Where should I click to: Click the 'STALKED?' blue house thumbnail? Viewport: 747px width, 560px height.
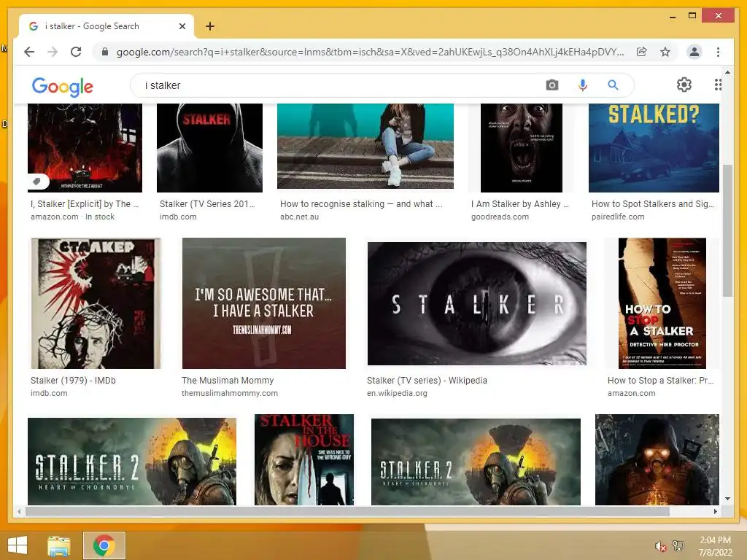coord(654,147)
